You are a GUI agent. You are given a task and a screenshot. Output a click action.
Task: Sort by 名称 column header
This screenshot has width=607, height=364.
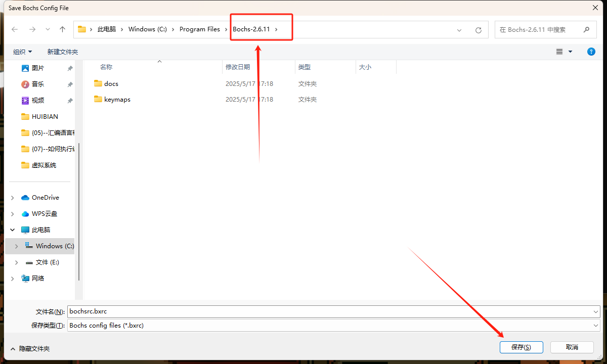coord(106,67)
